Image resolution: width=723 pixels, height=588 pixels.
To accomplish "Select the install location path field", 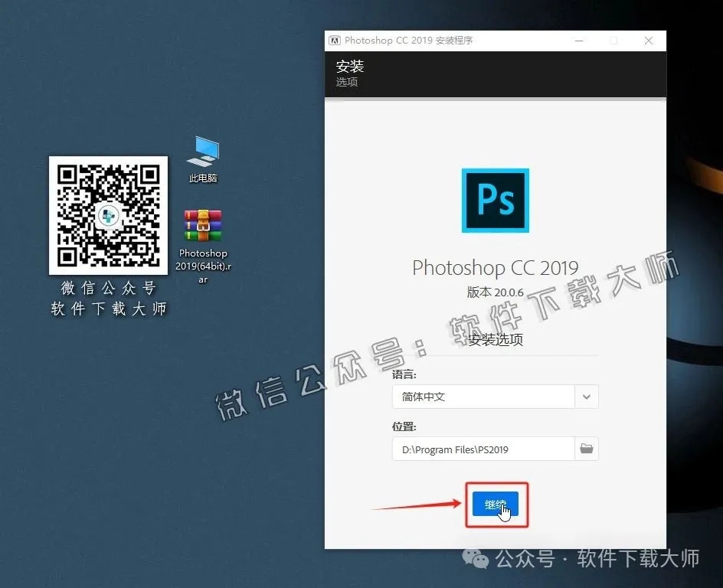I will tap(483, 449).
